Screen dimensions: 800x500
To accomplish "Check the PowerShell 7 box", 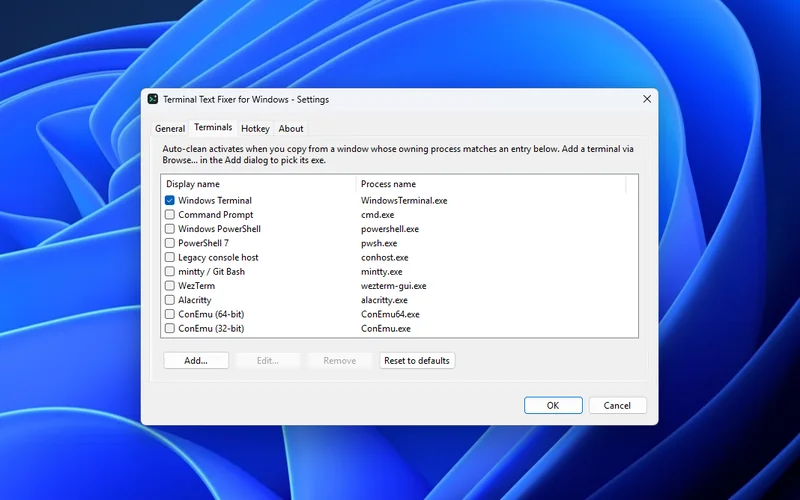I will click(170, 243).
